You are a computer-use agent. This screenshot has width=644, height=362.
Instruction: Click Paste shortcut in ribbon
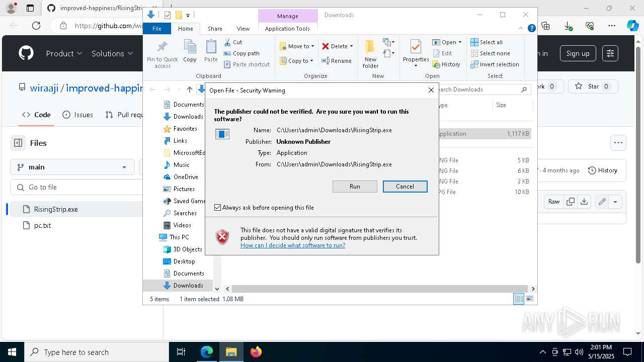click(247, 64)
